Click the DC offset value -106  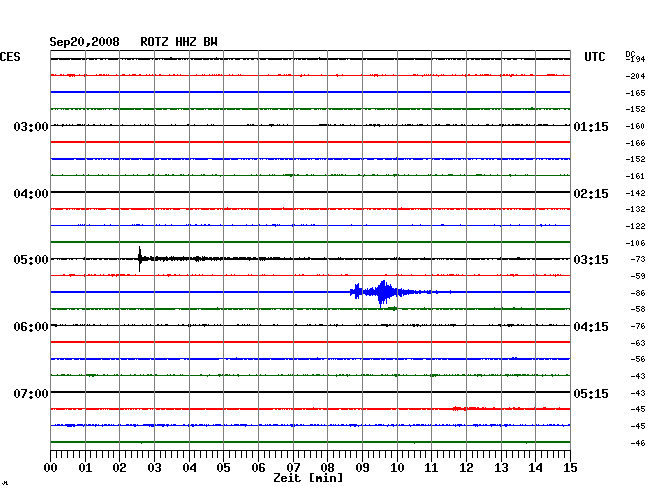[x=635, y=243]
